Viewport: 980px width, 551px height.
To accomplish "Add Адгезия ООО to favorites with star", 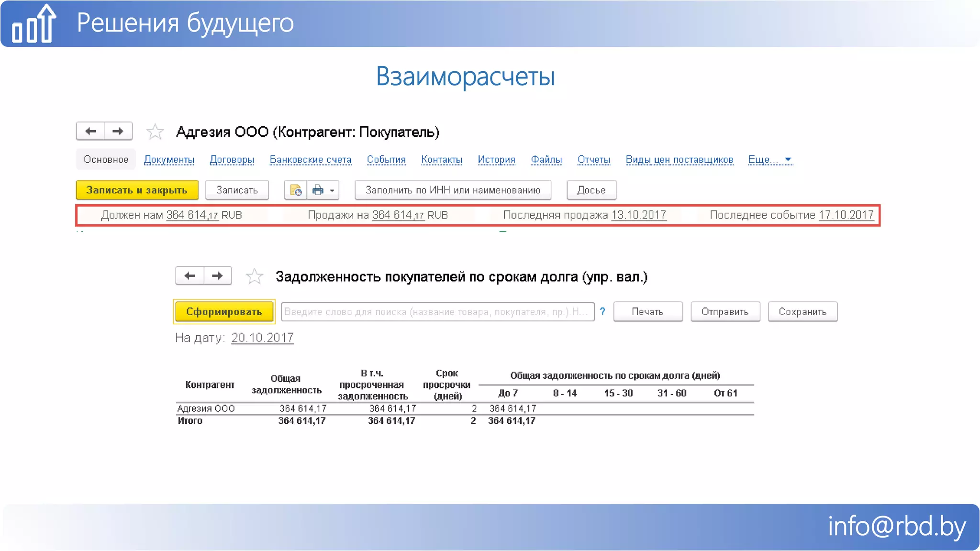I will [x=155, y=132].
